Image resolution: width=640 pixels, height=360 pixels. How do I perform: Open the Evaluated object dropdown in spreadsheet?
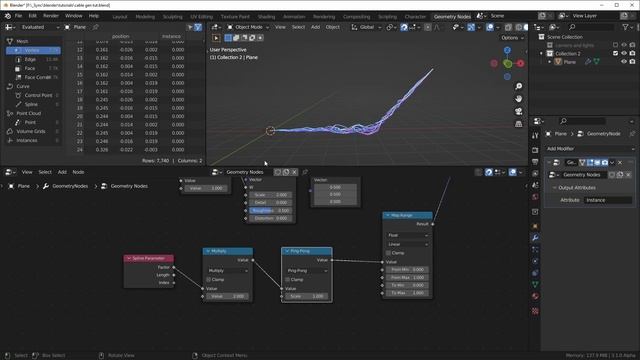[x=40, y=27]
